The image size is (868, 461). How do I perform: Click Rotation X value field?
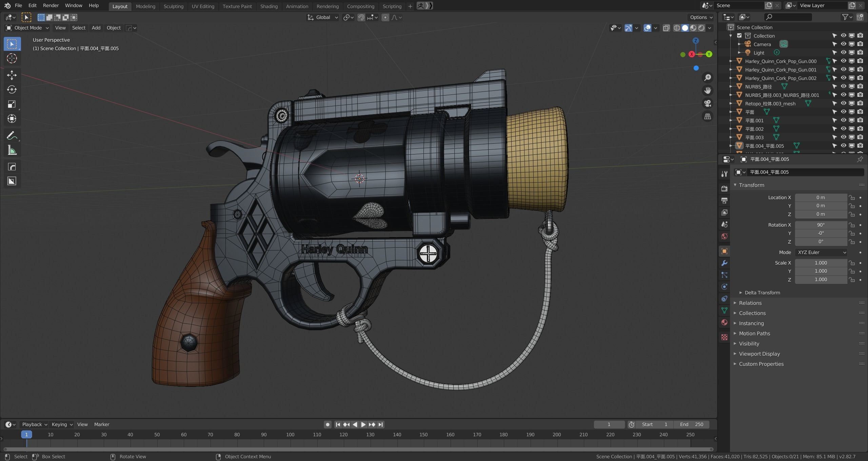[821, 225]
